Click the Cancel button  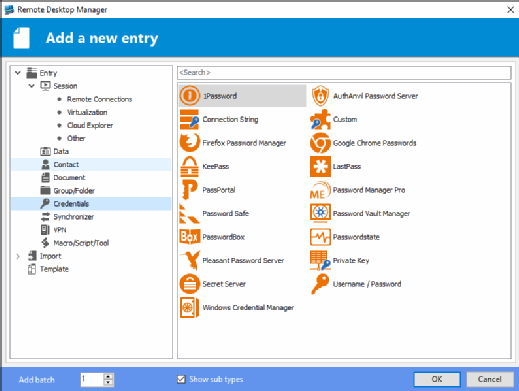490,379
